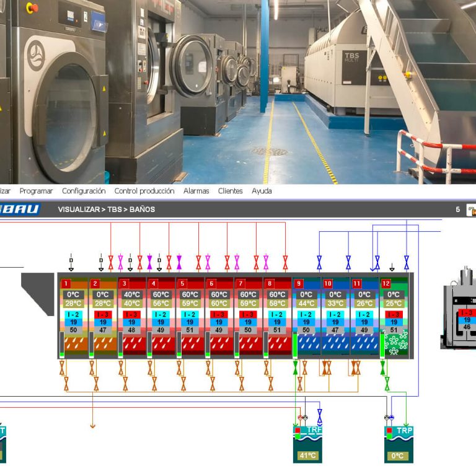
Task: Toggle the filled magenta valve above chamber 4
Action: 150,262
